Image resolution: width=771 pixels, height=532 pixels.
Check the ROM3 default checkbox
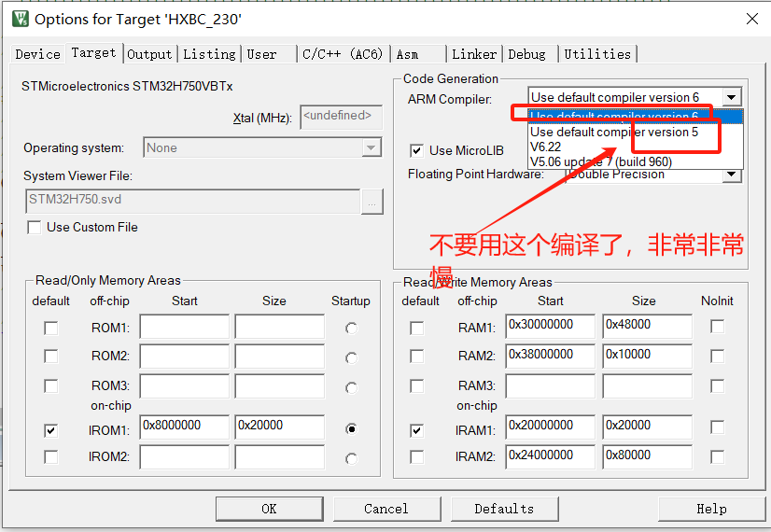coord(50,386)
